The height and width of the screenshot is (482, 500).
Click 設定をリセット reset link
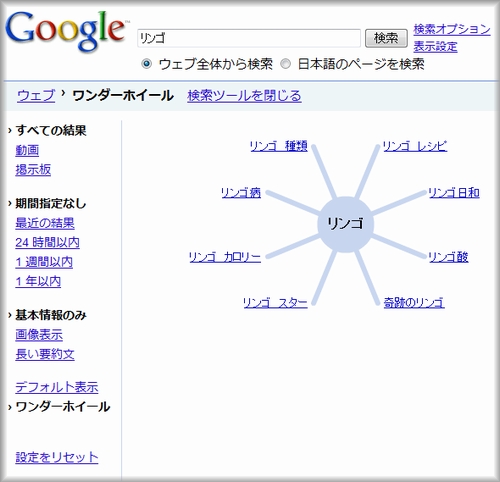[x=57, y=457]
